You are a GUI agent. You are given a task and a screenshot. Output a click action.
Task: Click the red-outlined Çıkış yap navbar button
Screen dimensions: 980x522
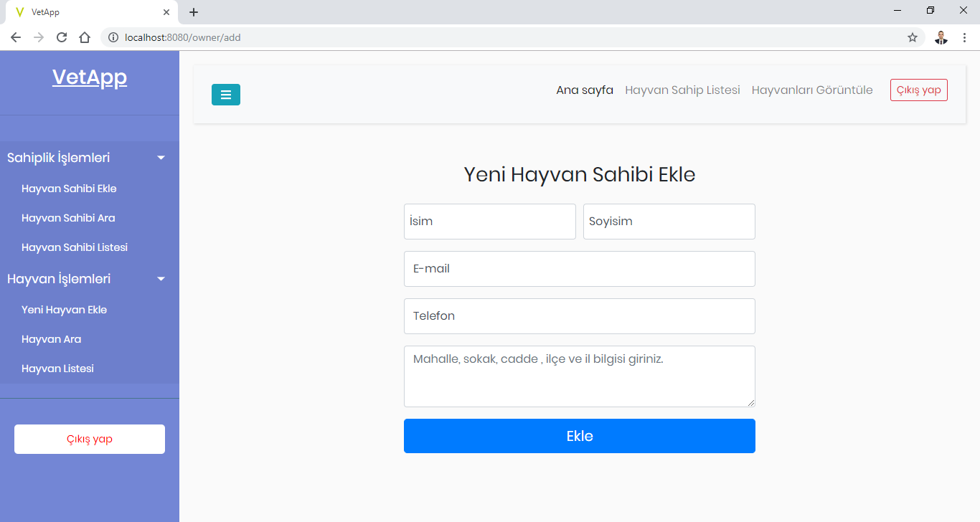pos(918,90)
